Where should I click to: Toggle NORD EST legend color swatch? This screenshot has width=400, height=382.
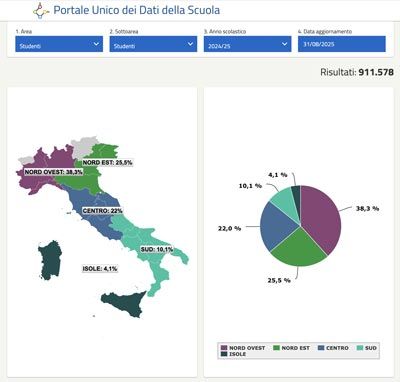276,348
